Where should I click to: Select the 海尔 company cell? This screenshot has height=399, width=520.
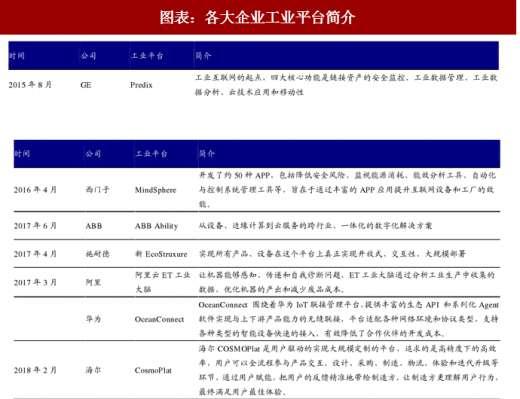[93, 370]
